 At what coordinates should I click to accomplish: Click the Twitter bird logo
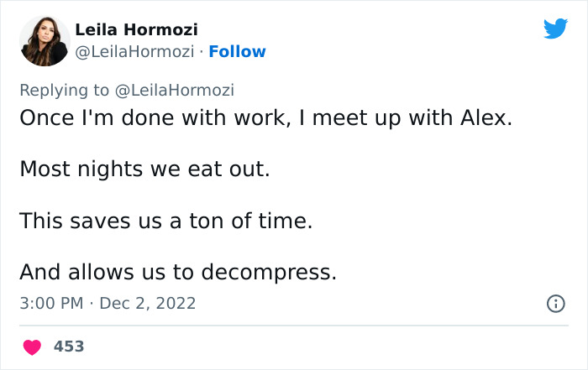tap(555, 29)
